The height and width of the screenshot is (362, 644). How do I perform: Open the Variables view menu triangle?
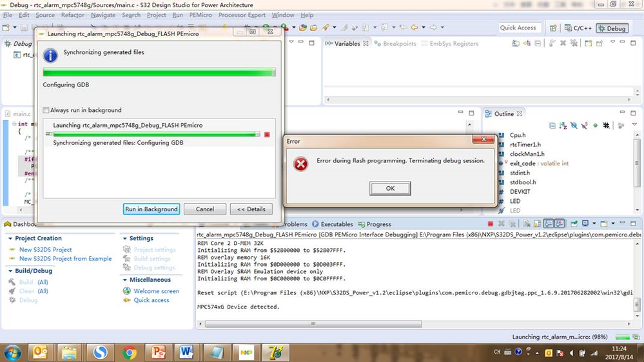[x=612, y=43]
